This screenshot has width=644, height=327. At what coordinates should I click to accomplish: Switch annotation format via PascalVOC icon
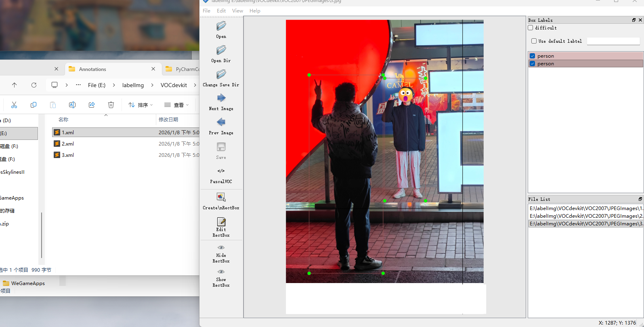coord(221,171)
